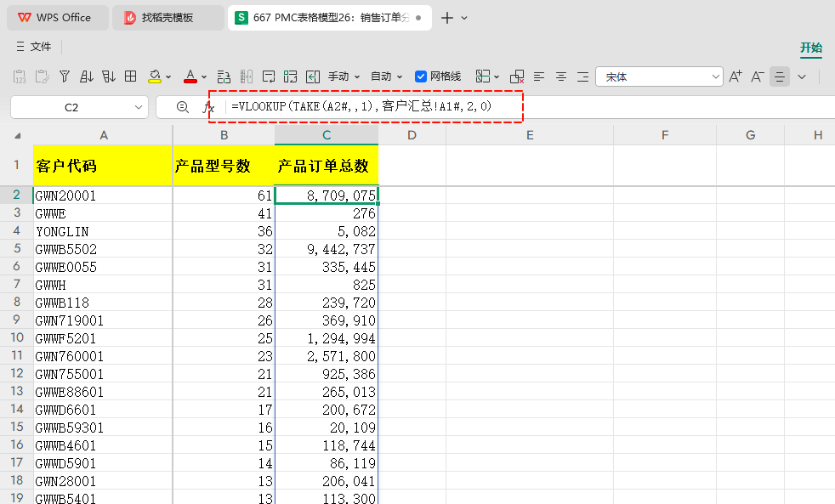Center align text horizontally
Screen dimensions: 835x504
[560, 76]
